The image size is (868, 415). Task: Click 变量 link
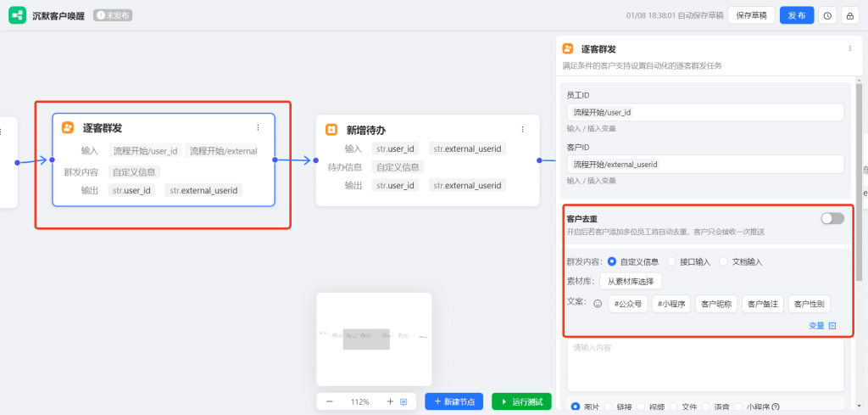tap(816, 326)
